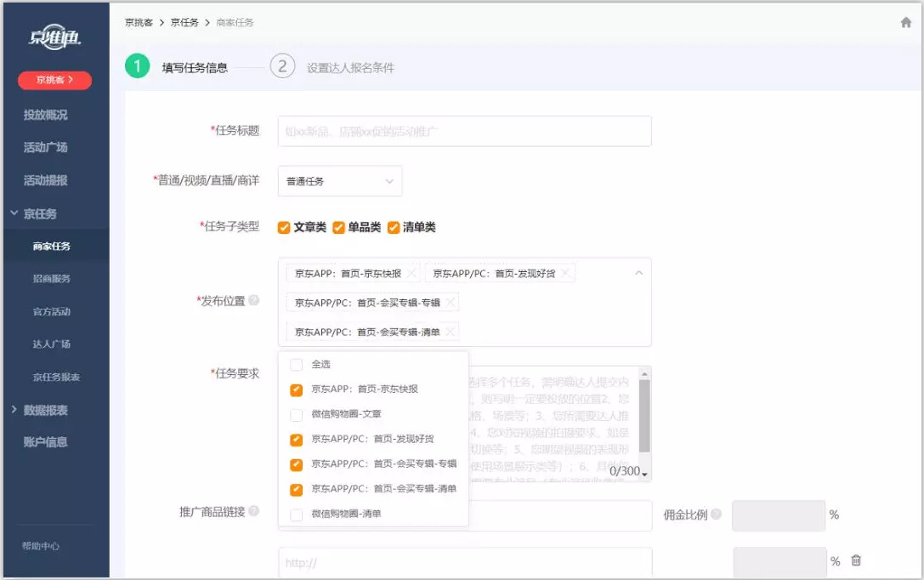
Task: Open 活动广场 in the sidebar
Action: 45,147
